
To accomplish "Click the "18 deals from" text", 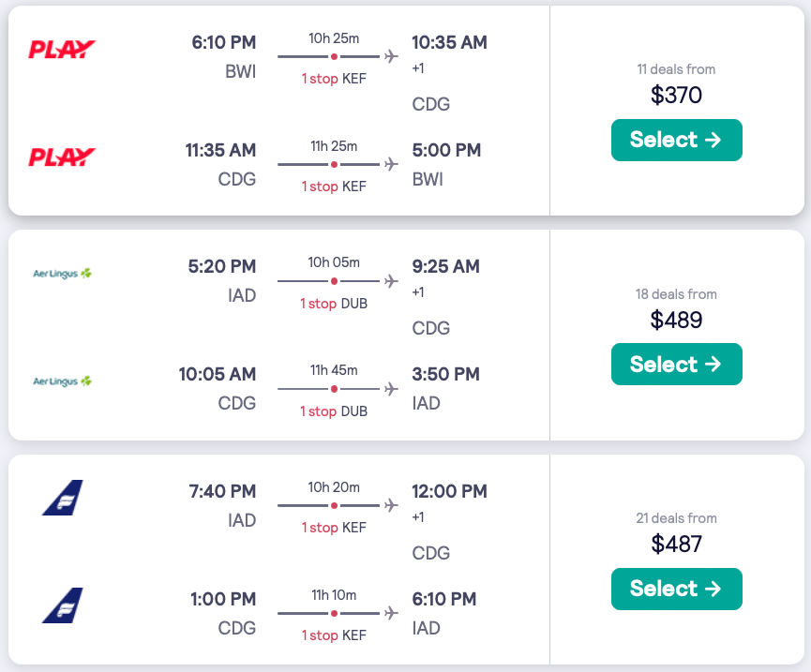I will [676, 294].
